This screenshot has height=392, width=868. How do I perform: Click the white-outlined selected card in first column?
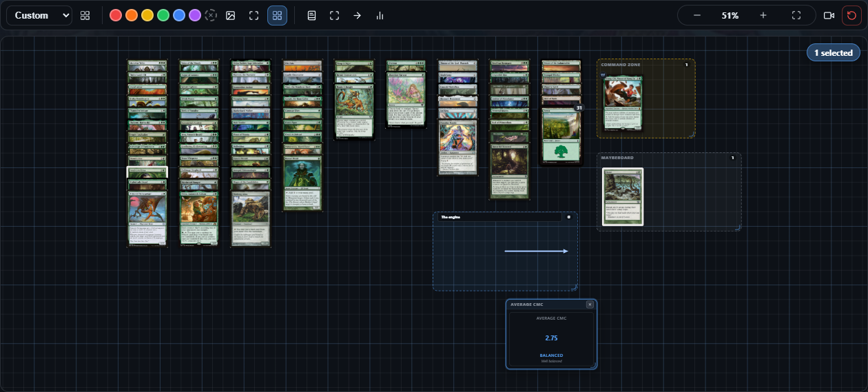147,172
